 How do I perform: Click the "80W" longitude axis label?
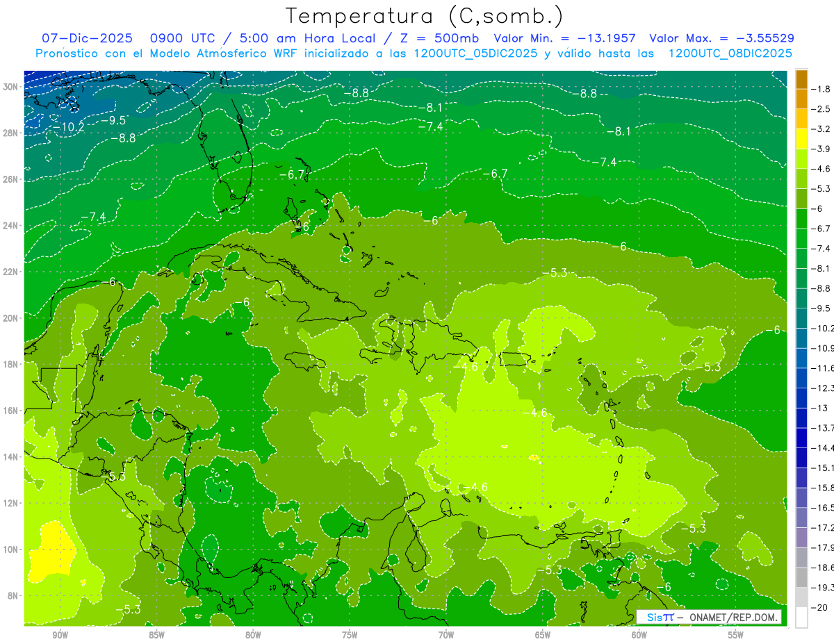253,635
